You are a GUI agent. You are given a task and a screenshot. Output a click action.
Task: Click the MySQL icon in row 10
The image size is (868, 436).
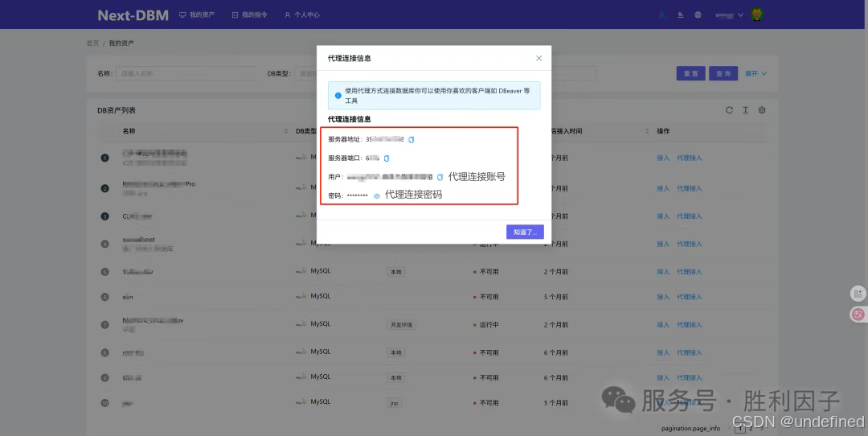(x=301, y=401)
